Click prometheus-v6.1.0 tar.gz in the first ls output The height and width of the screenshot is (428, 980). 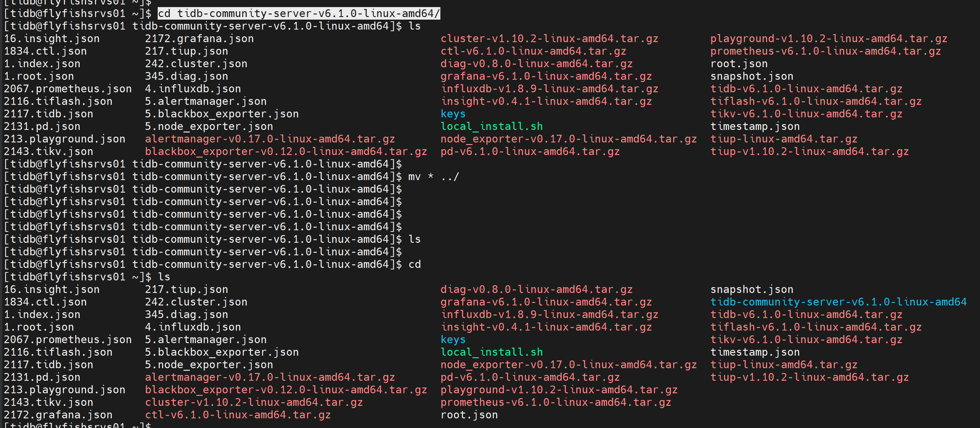click(x=825, y=51)
